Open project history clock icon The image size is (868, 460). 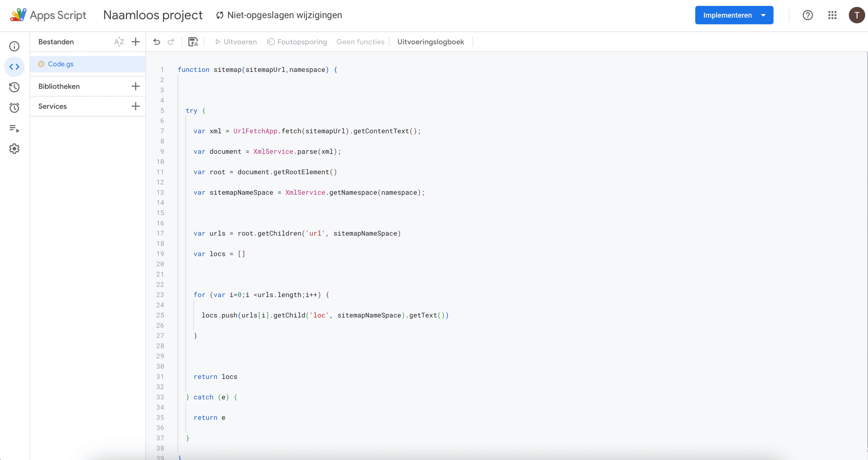coord(14,87)
